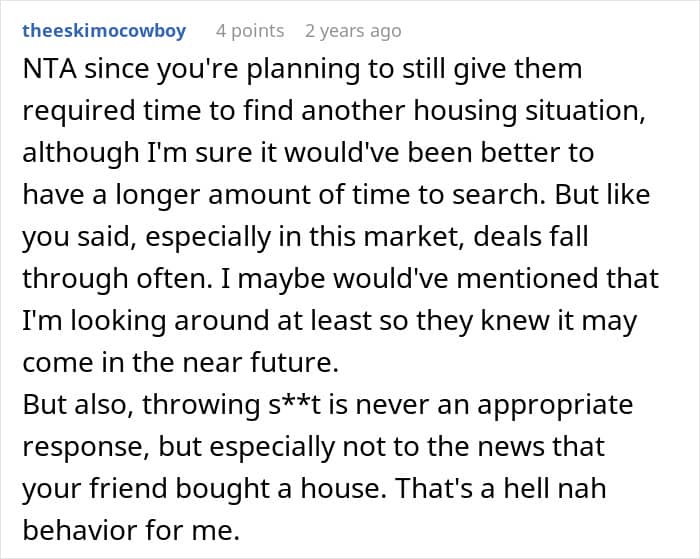Click the phrase 'bought a house'
The width and height of the screenshot is (700, 559).
click(x=280, y=488)
